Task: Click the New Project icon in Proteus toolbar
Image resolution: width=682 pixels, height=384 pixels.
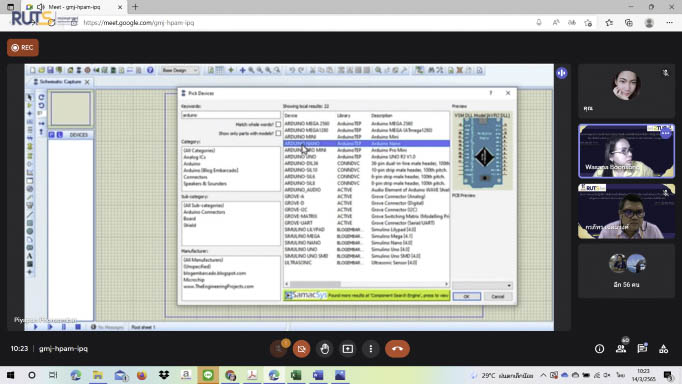Action: (33, 70)
